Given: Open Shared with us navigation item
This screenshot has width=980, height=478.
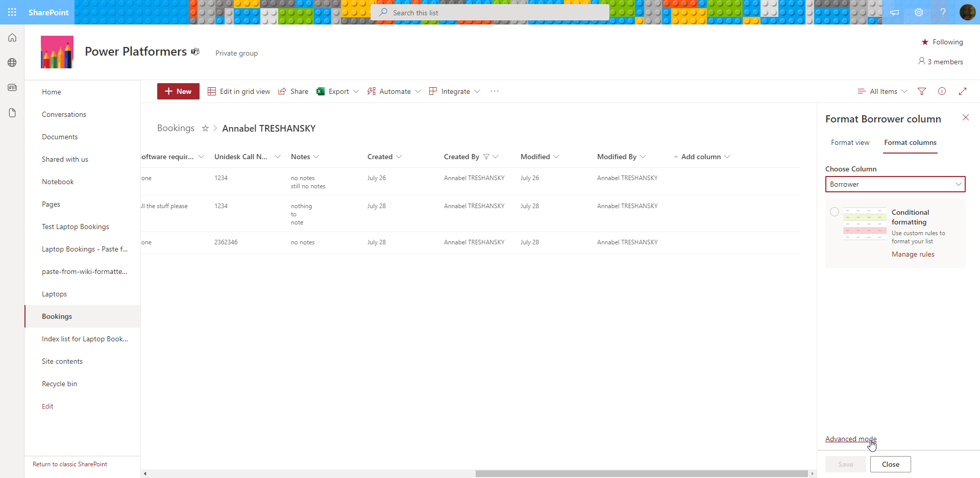Looking at the screenshot, I should (x=65, y=159).
